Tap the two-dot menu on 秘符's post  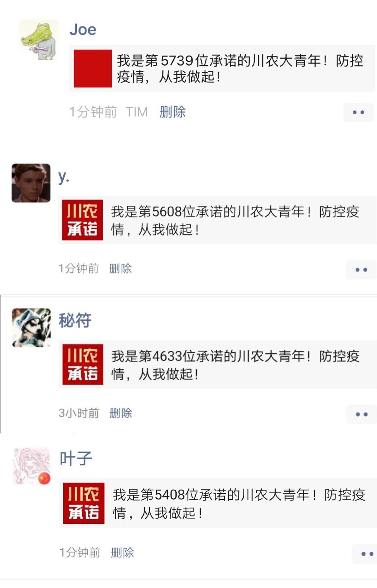[361, 414]
